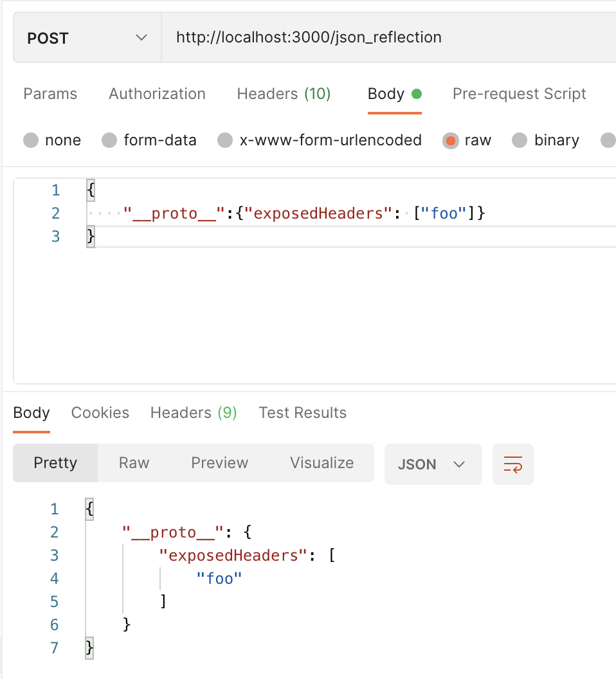View the response Headers (9) tab
The image size is (616, 679).
click(193, 413)
